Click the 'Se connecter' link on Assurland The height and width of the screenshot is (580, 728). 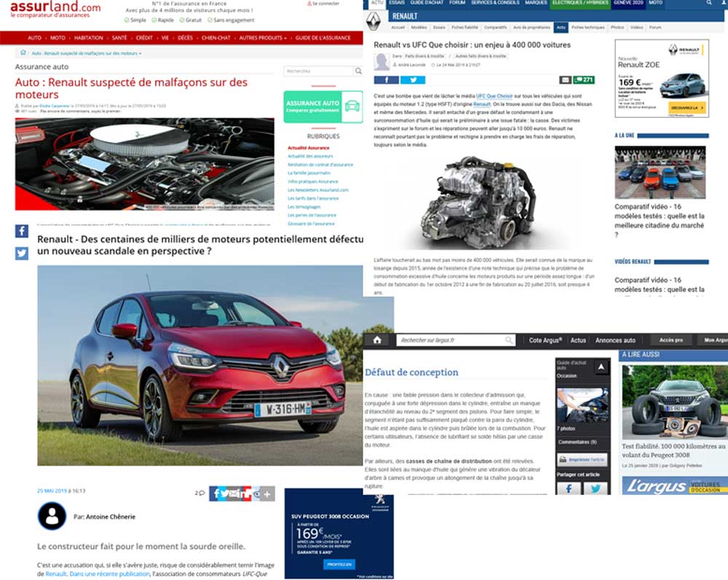pos(323,3)
